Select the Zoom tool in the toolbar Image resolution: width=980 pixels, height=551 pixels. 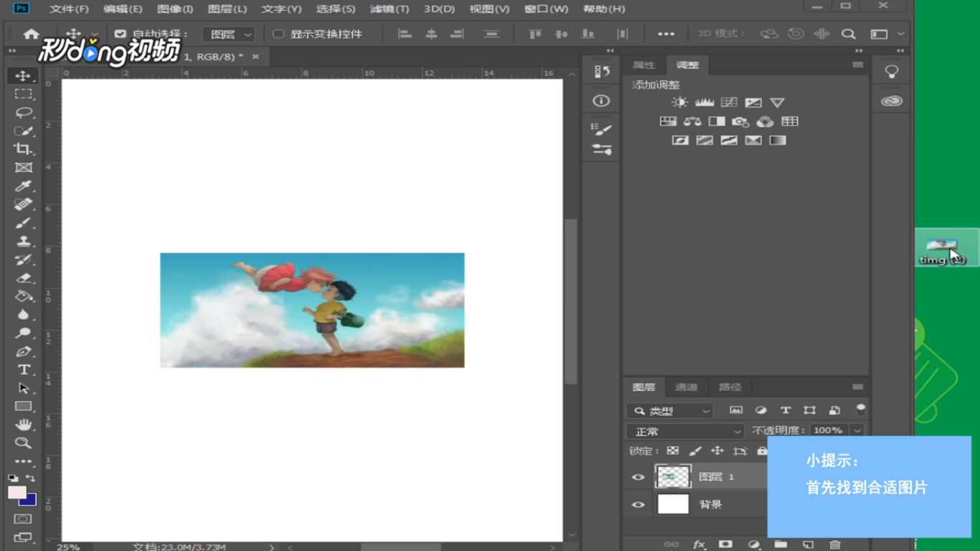click(23, 443)
